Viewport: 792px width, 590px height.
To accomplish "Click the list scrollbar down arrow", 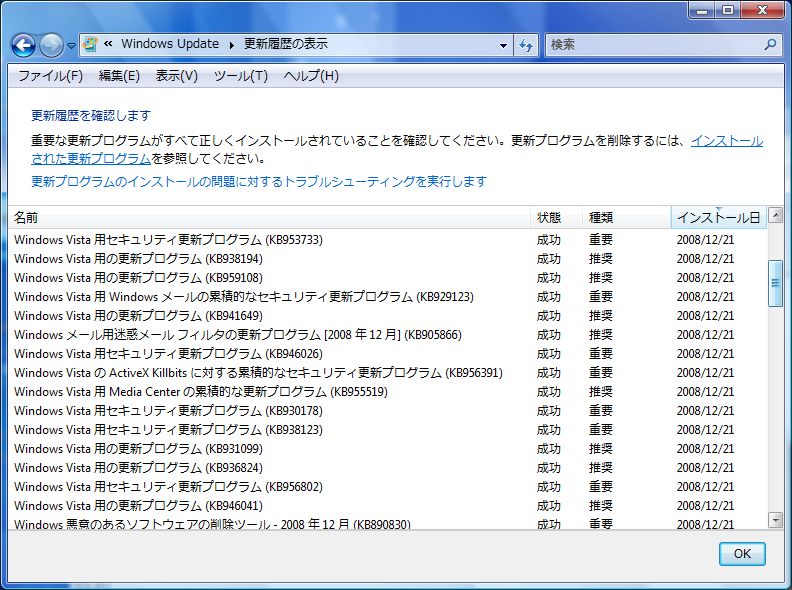I will click(775, 519).
